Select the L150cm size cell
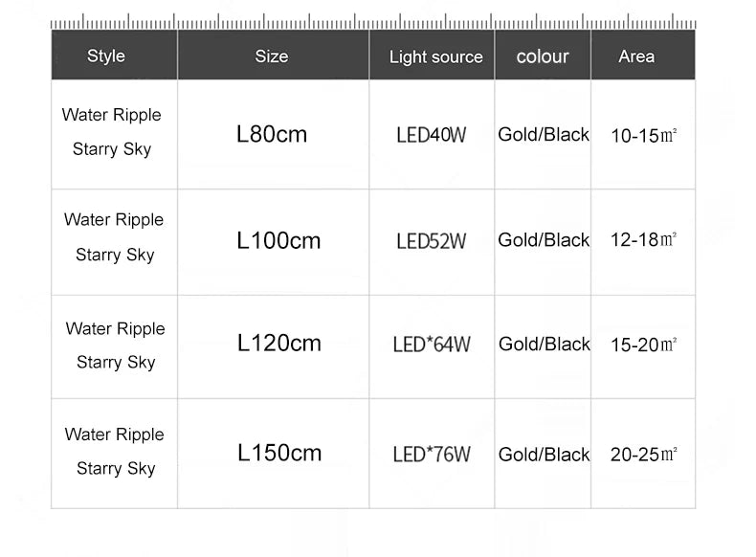The height and width of the screenshot is (557, 756). coord(279,453)
